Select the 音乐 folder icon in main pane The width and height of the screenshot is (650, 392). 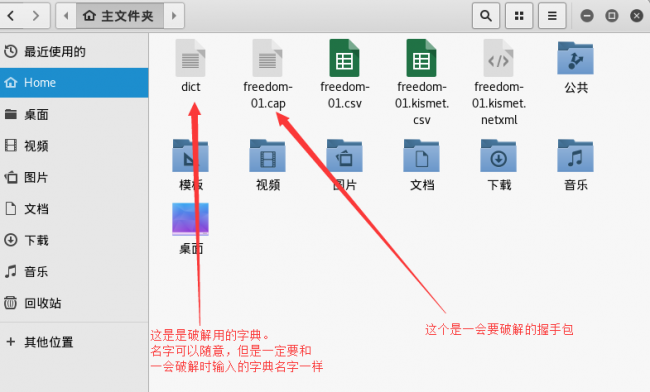click(575, 155)
